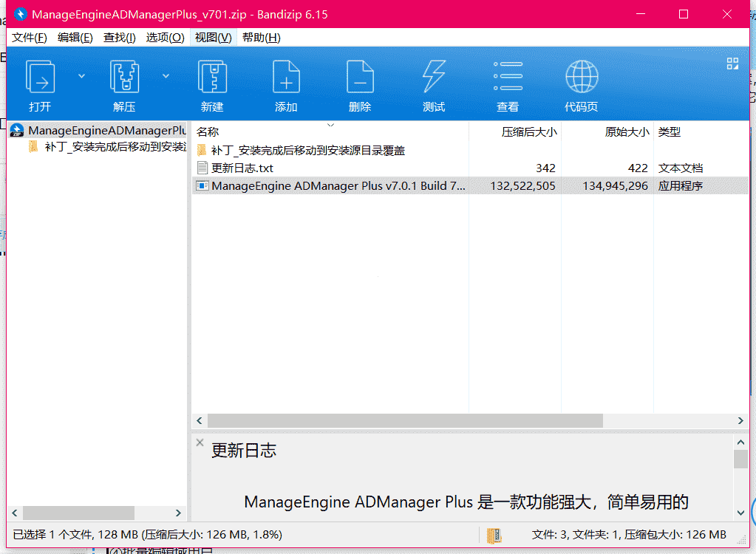The width and height of the screenshot is (756, 554).
Task: Open the 文件(F) menu
Action: [30, 38]
